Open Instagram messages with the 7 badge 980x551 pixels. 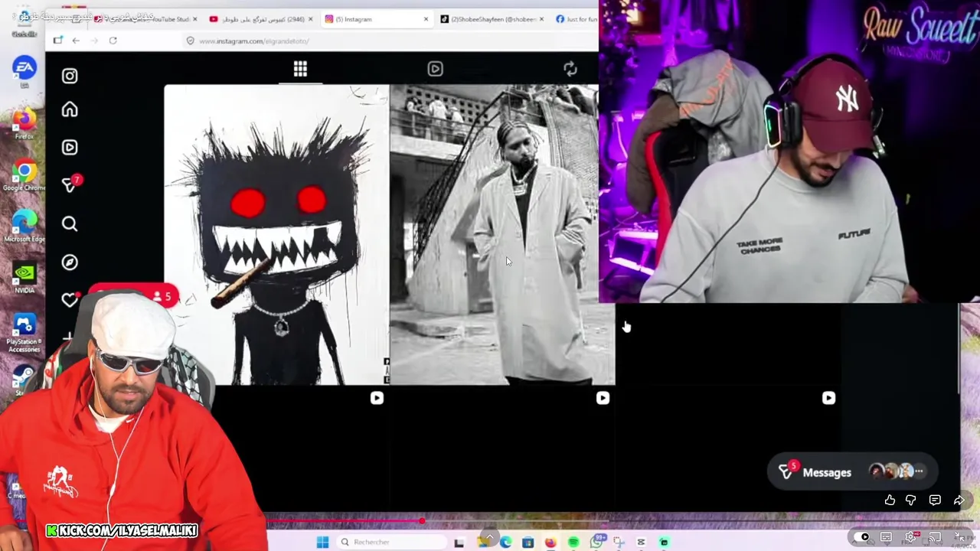tap(70, 184)
